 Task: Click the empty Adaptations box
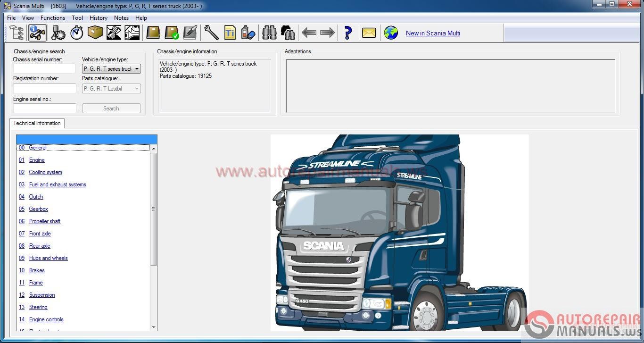pyautogui.click(x=450, y=86)
